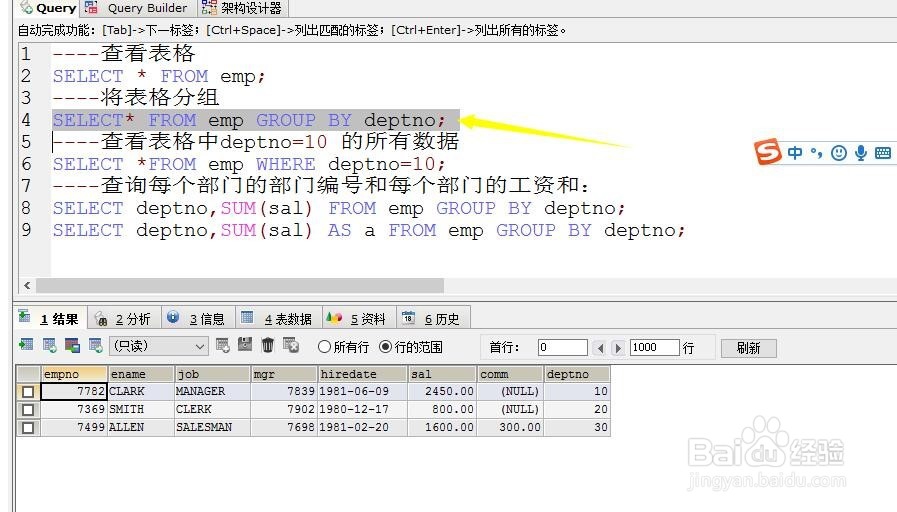The height and width of the screenshot is (512, 897).
Task: Open the 1 结果 tab
Action: pyautogui.click(x=50, y=319)
